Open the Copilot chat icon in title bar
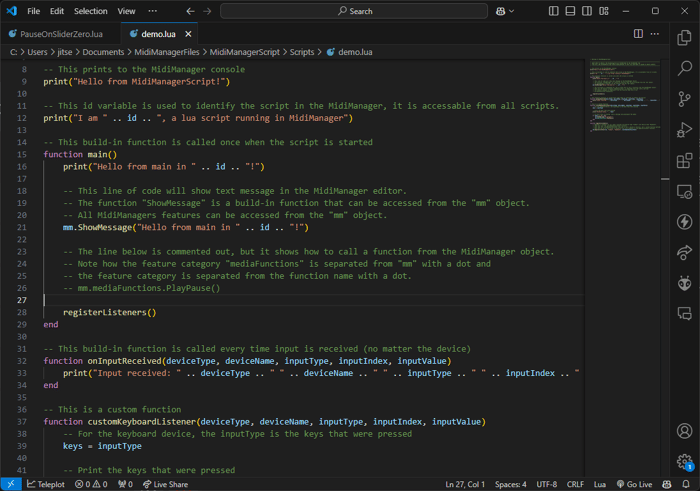The image size is (700, 491). (x=500, y=11)
